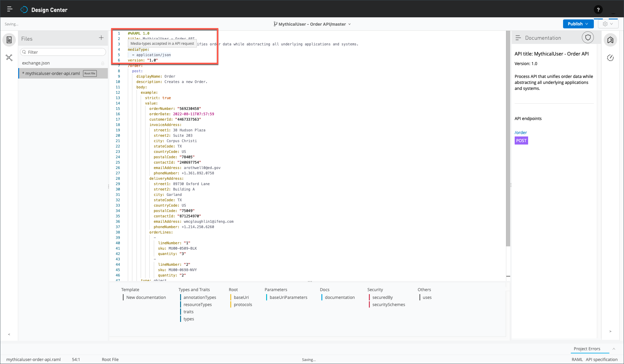
Task: Open the mocking service icon on right sidebar
Action: [610, 58]
